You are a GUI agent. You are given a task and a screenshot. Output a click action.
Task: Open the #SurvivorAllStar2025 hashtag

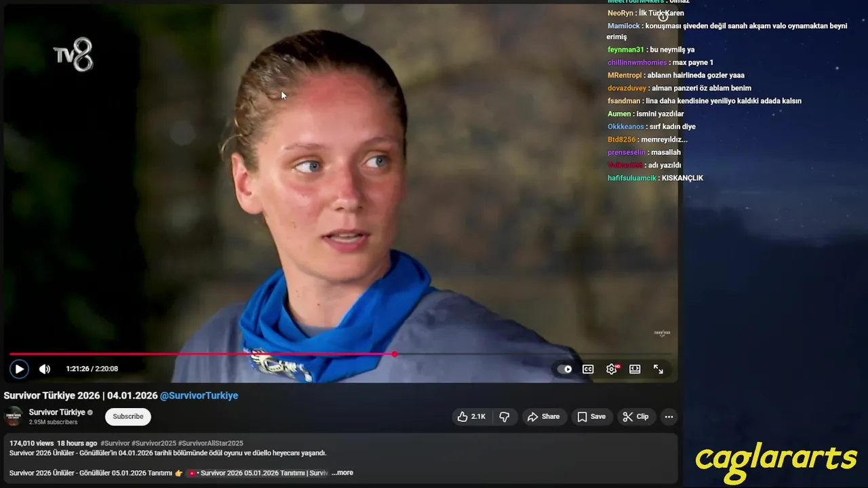click(x=210, y=443)
